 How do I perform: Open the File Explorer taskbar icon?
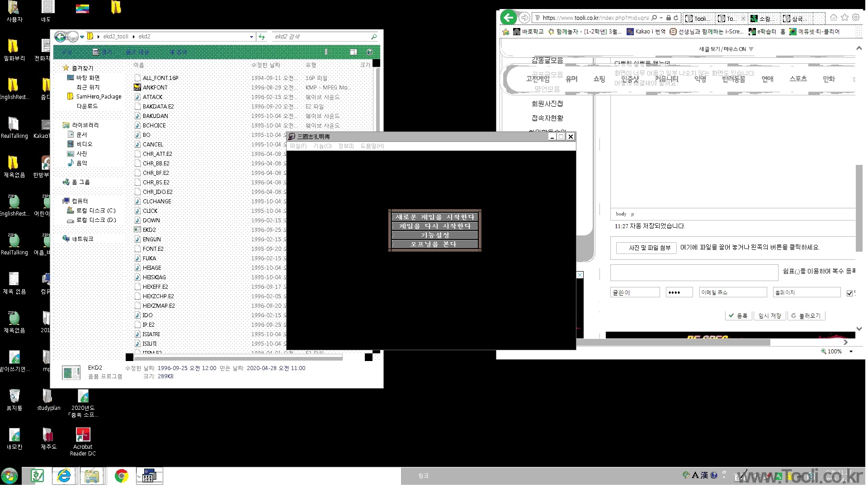point(92,476)
